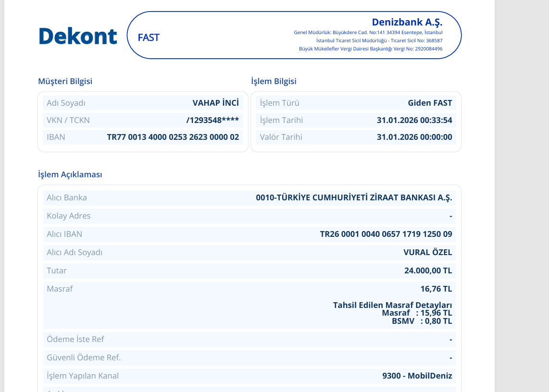Select the Giden FAST transaction type

430,103
